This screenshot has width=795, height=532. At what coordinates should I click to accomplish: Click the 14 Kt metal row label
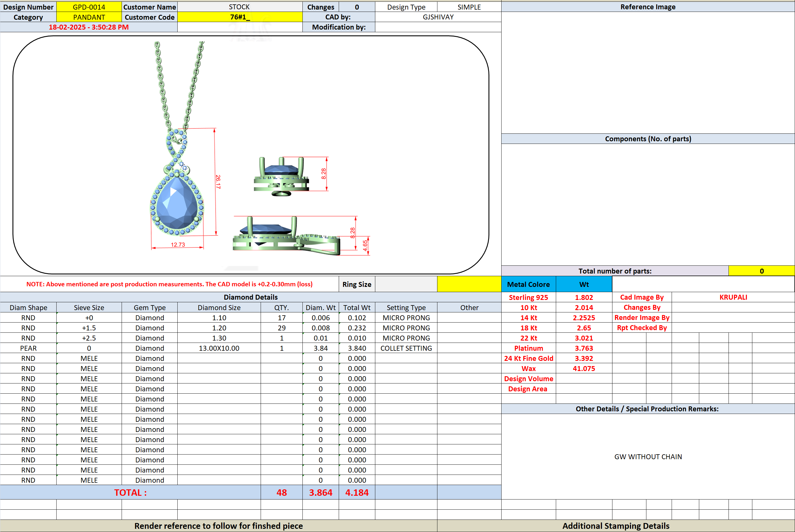pos(529,318)
